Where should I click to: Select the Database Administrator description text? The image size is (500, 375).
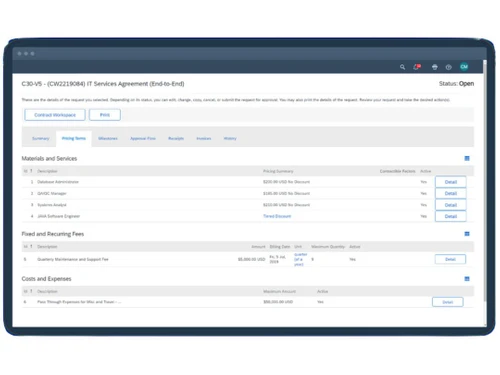[x=58, y=182]
